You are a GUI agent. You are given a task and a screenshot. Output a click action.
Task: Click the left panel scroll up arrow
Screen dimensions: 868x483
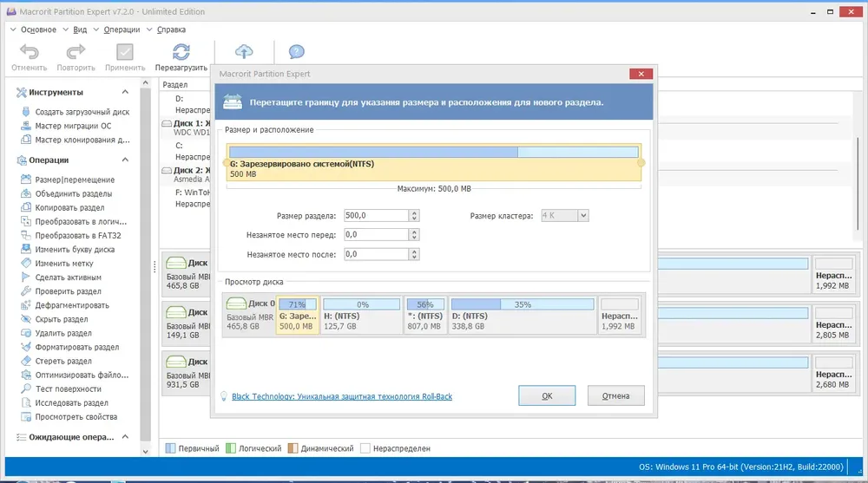[x=146, y=83]
